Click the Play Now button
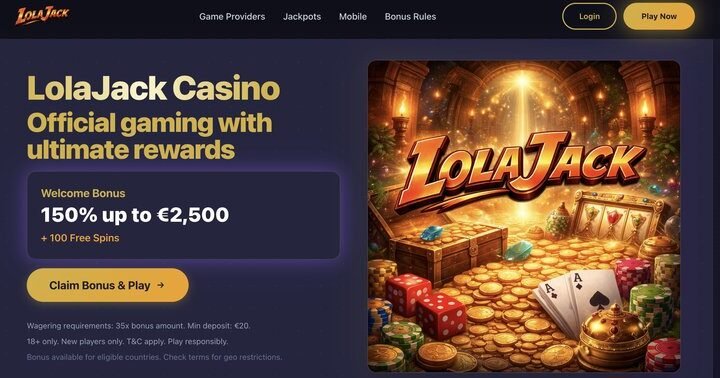 659,17
